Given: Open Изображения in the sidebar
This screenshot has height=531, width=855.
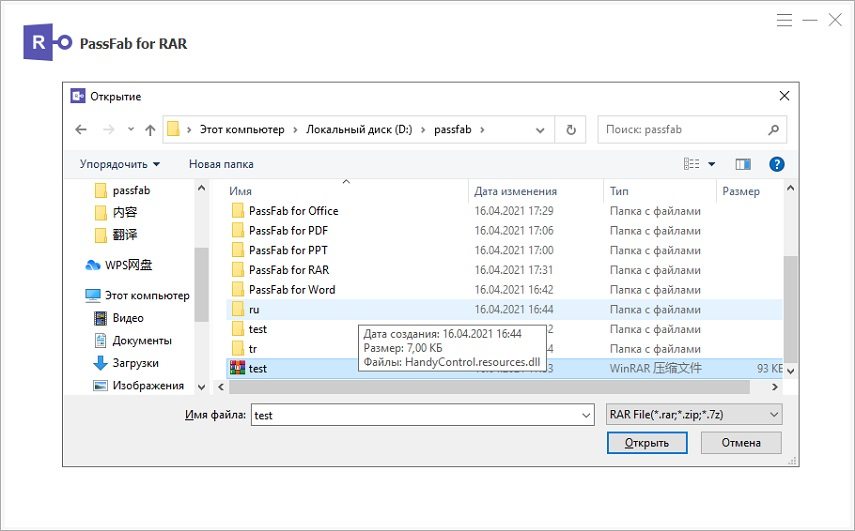Looking at the screenshot, I should pos(139,385).
